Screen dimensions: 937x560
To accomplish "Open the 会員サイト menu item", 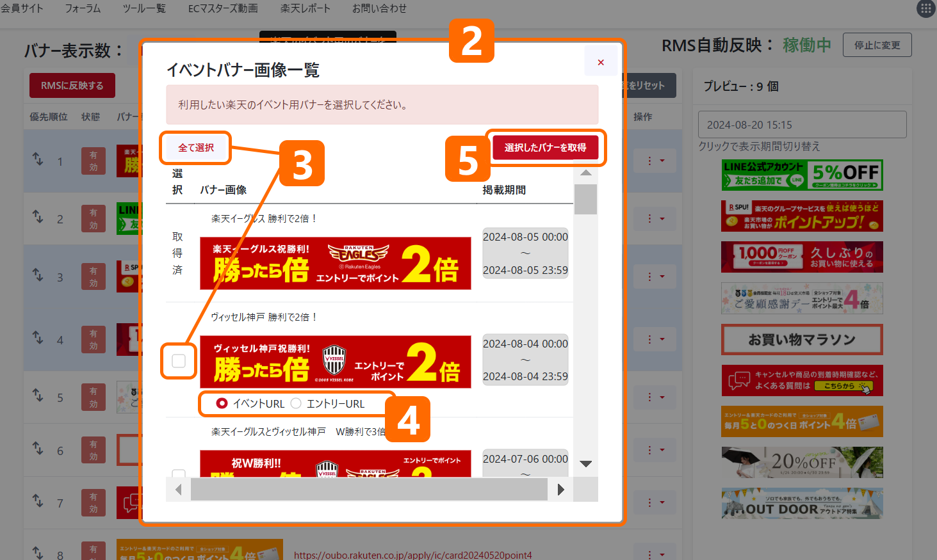I will 22,8.
